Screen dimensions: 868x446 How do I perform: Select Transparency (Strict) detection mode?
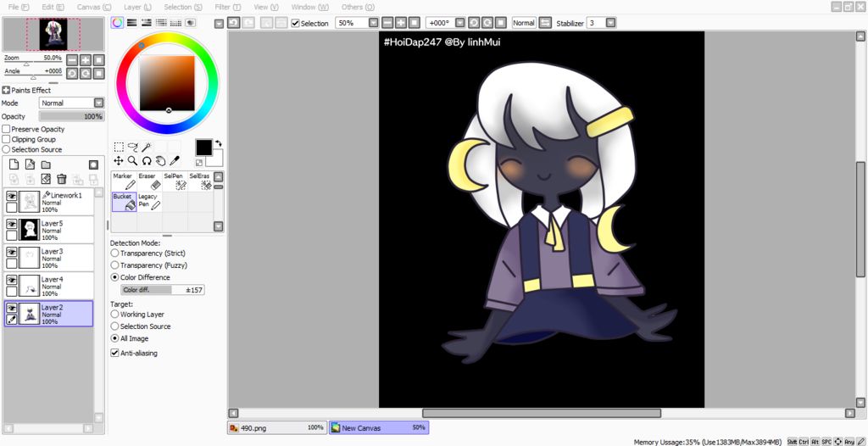(115, 254)
